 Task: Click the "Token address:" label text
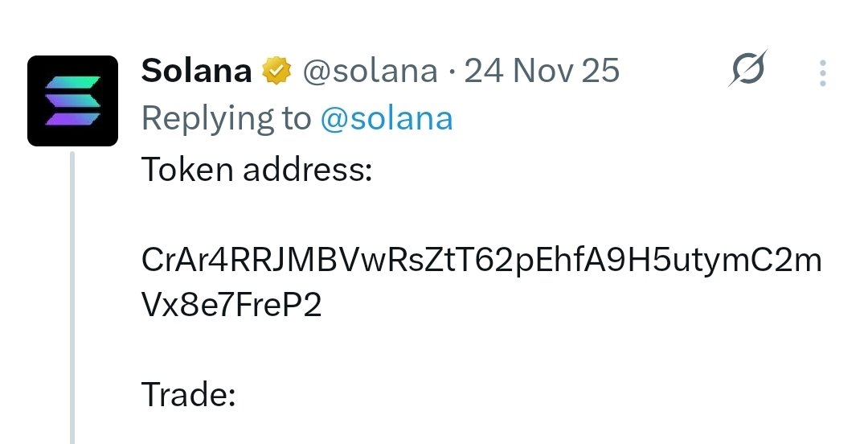click(x=256, y=169)
